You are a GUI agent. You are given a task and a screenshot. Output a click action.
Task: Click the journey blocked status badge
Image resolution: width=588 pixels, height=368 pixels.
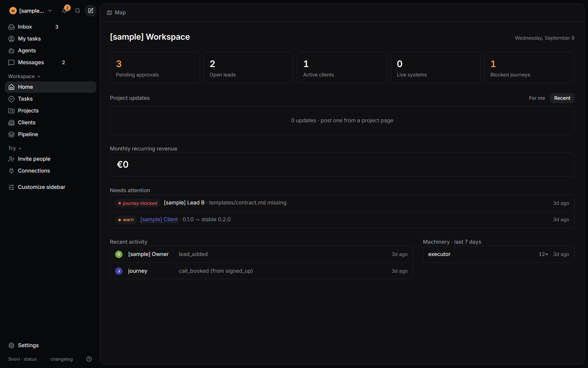coord(138,203)
